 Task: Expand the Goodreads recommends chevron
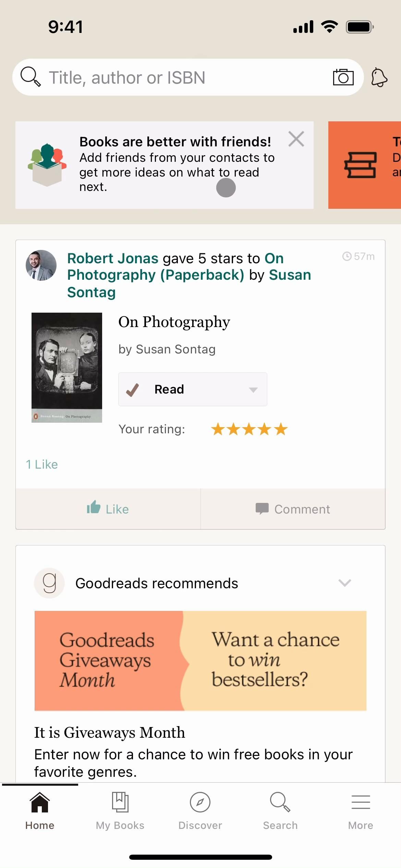[x=344, y=583]
